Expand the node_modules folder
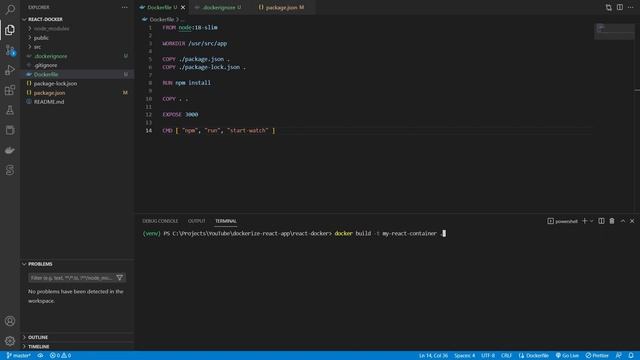Screen dimensions: 640x360 [51, 29]
